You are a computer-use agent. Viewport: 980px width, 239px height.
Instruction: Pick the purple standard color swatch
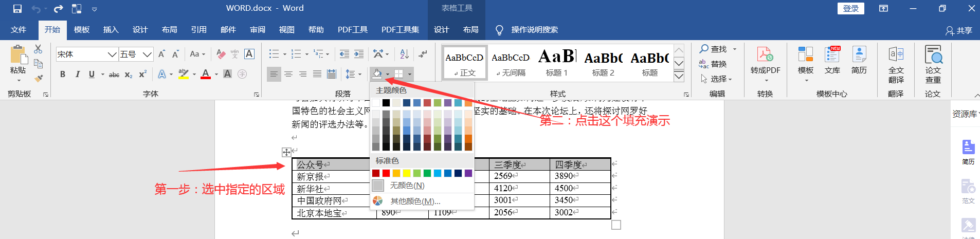(x=468, y=173)
